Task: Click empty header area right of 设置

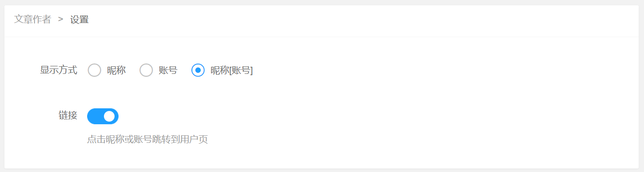Action: pyautogui.click(x=354, y=20)
